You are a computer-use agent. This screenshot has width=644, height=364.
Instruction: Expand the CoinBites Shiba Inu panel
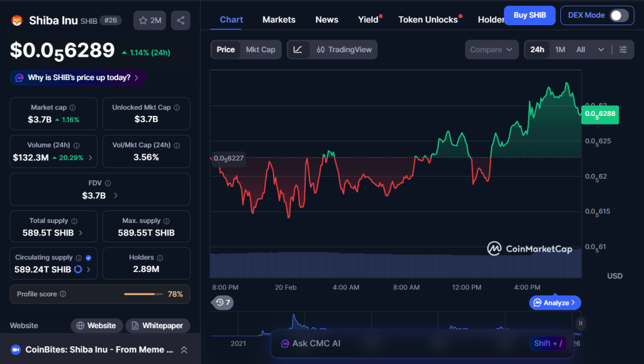tap(184, 350)
